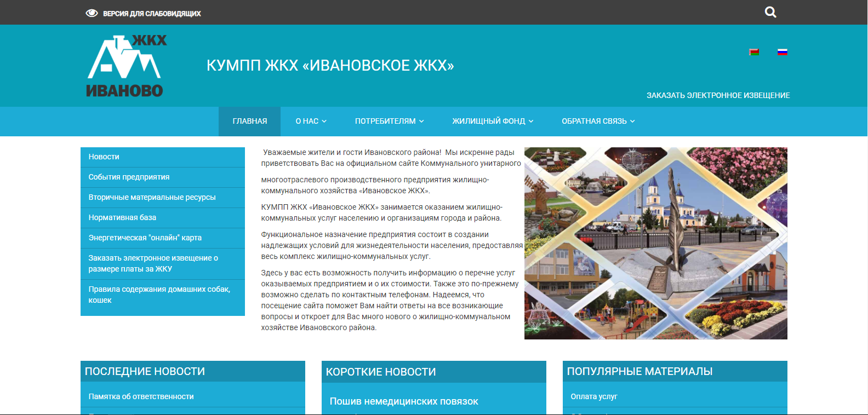
Task: Switch language via Belarusian flag icon
Action: coord(754,53)
